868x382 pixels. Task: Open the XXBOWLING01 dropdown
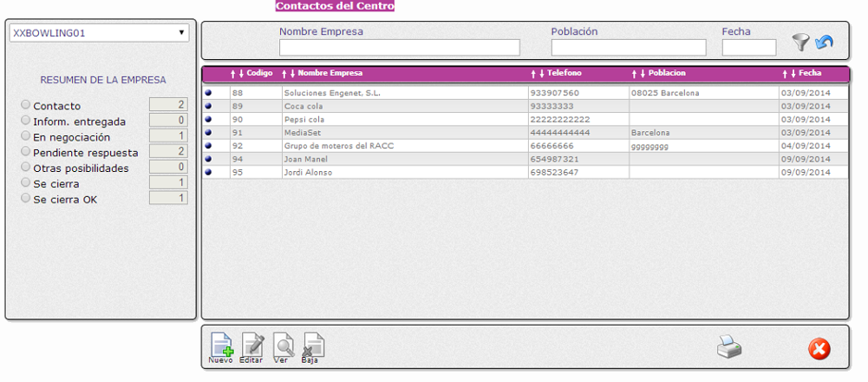[99, 33]
